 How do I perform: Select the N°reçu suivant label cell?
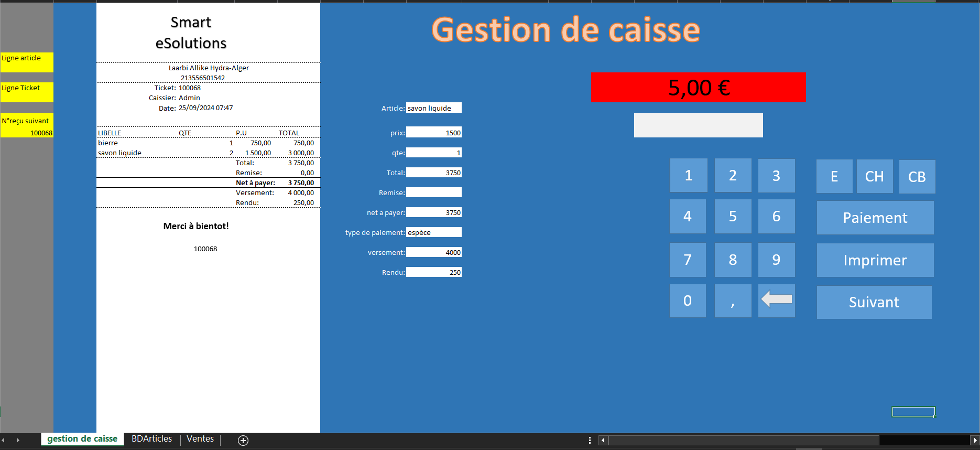(x=27, y=121)
